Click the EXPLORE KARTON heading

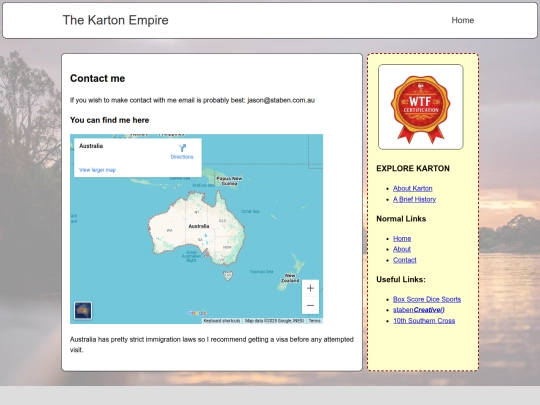point(413,168)
